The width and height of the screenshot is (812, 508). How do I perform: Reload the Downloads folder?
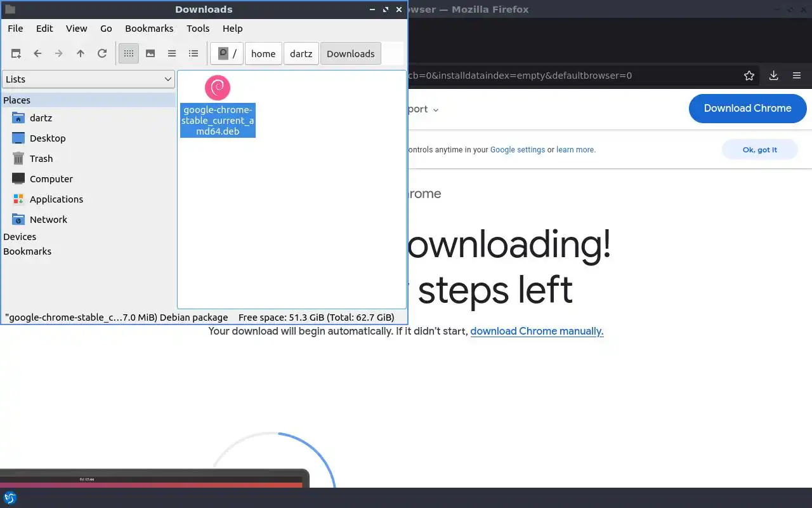[x=102, y=54]
